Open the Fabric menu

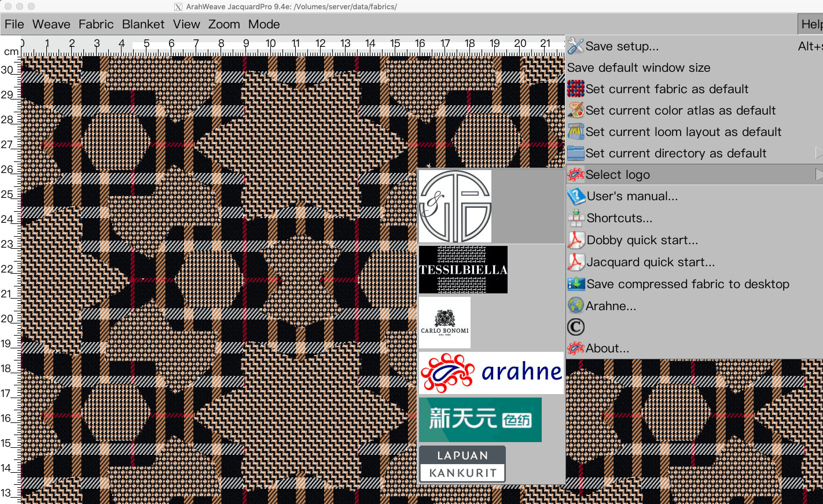[x=96, y=24]
